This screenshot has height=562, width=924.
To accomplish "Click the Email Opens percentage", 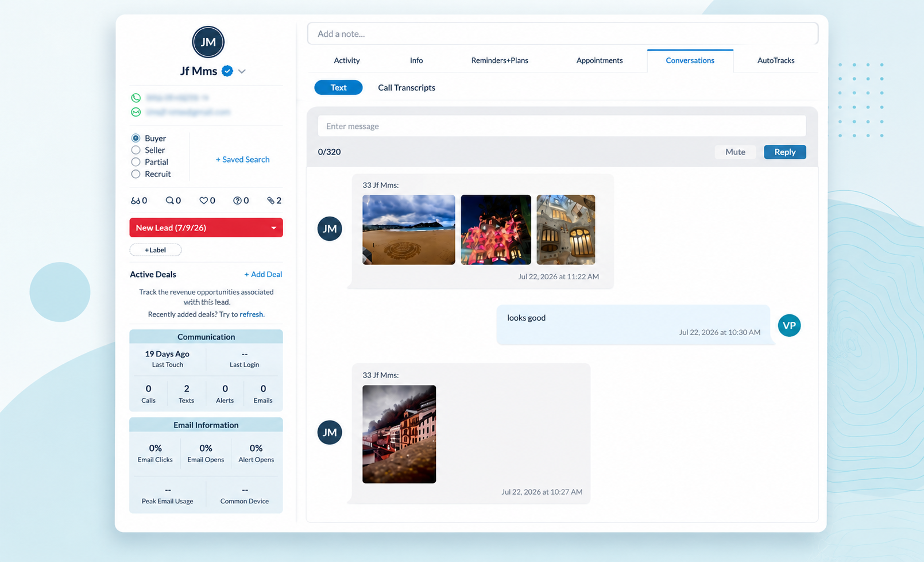I will (206, 448).
